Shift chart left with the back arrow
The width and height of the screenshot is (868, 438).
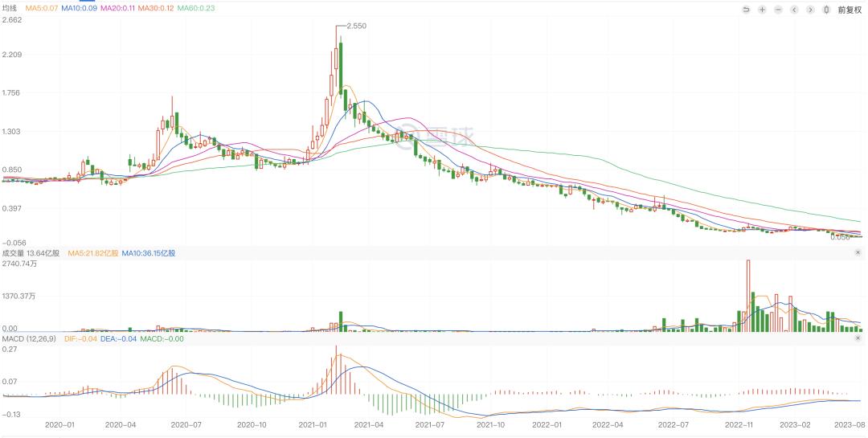point(794,10)
